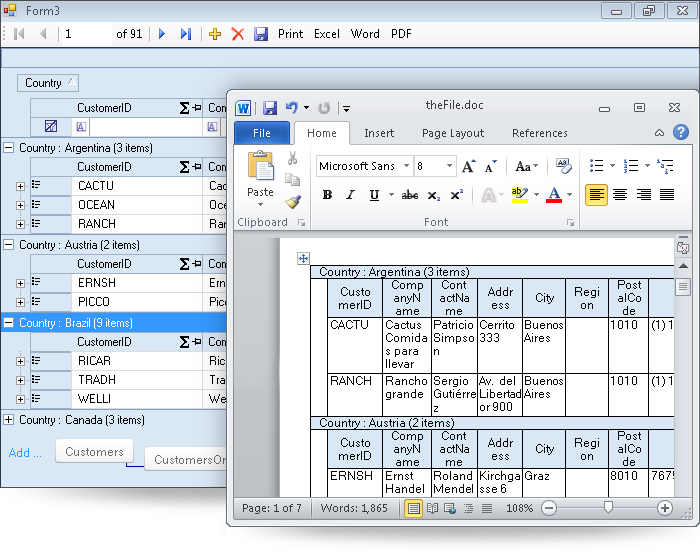Jump to last record in Form3
700x555 pixels.
point(186,34)
